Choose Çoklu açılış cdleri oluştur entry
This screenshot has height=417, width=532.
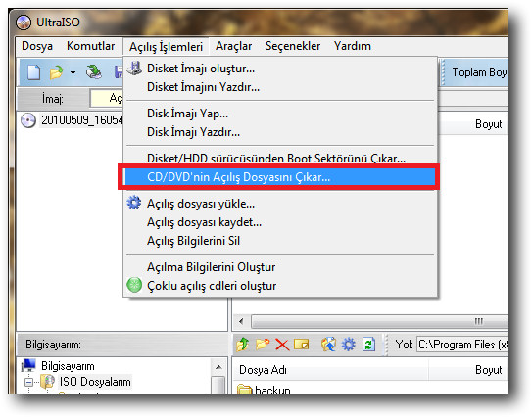(x=280, y=286)
